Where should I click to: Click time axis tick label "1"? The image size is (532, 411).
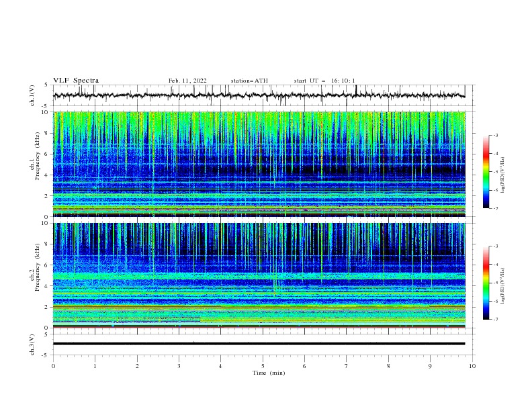point(95,366)
